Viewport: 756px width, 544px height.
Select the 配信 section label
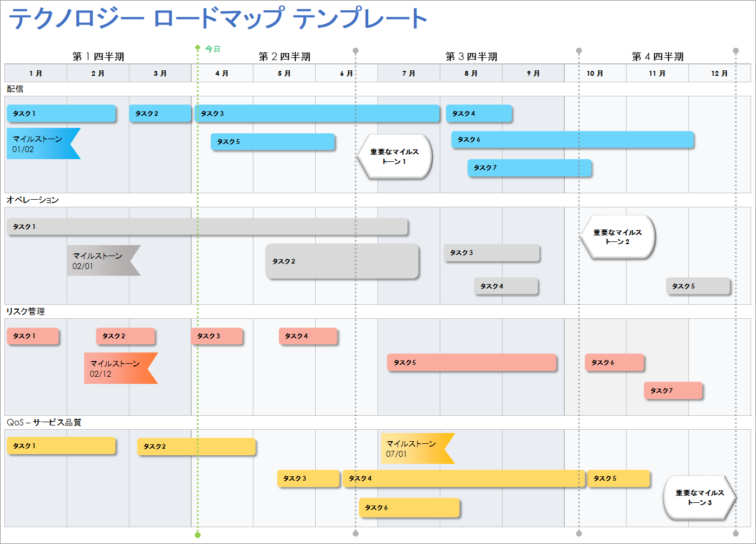(15, 89)
